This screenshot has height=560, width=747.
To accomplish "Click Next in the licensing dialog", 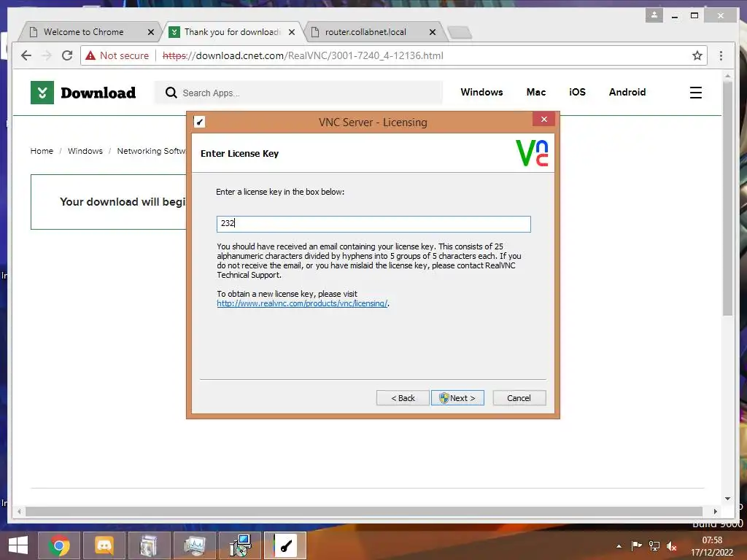I will [x=457, y=398].
